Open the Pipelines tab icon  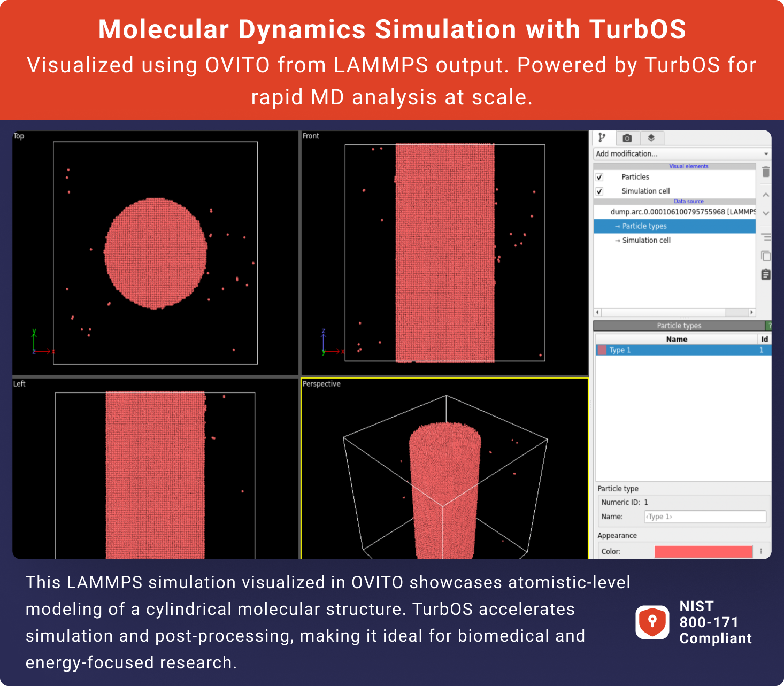pos(603,138)
